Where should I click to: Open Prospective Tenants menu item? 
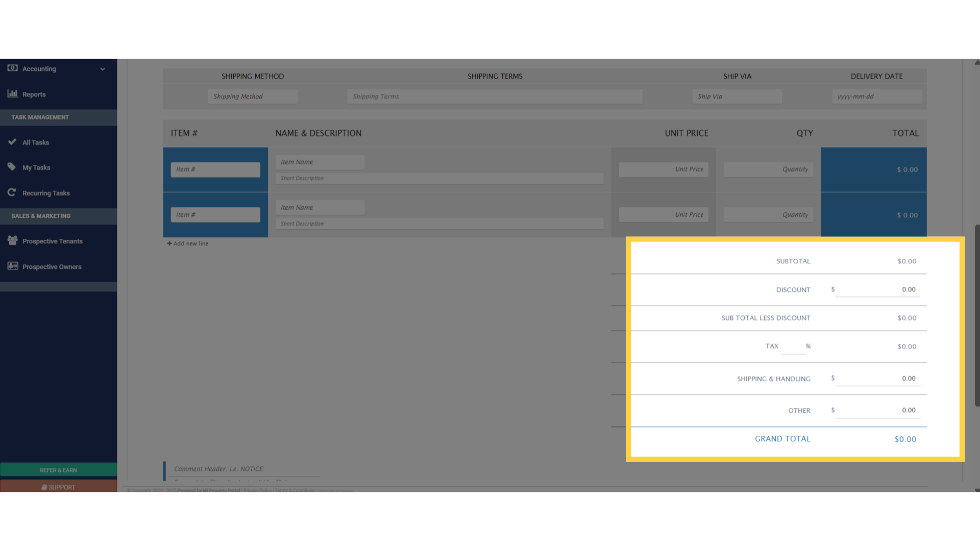pyautogui.click(x=52, y=241)
